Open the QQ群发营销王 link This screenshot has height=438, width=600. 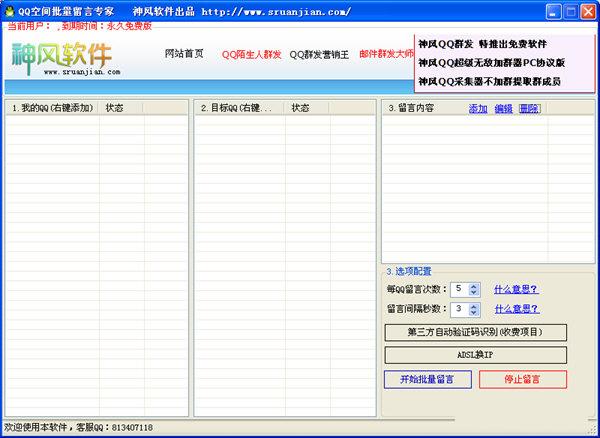pyautogui.click(x=319, y=55)
